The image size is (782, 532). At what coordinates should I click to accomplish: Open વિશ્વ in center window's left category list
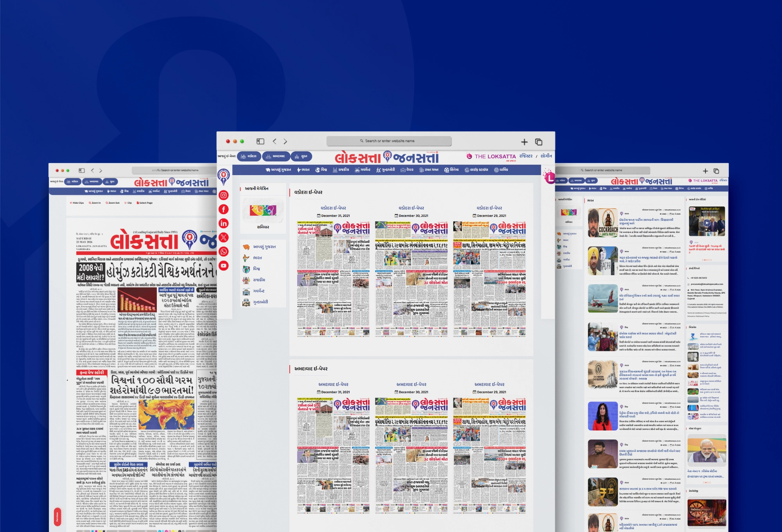click(251, 269)
